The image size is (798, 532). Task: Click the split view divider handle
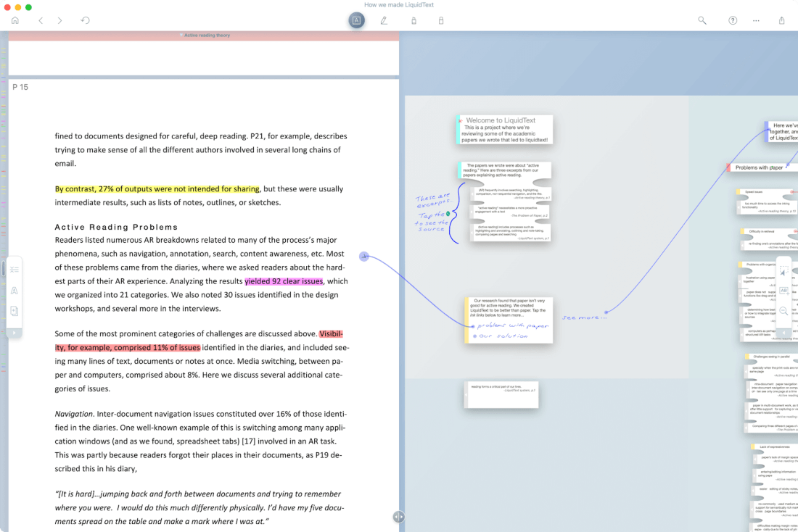(398, 517)
